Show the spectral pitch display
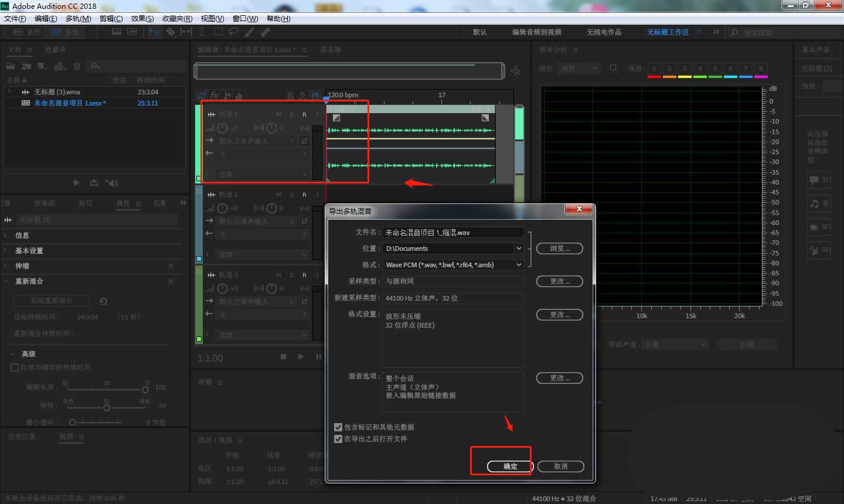 [x=132, y=32]
